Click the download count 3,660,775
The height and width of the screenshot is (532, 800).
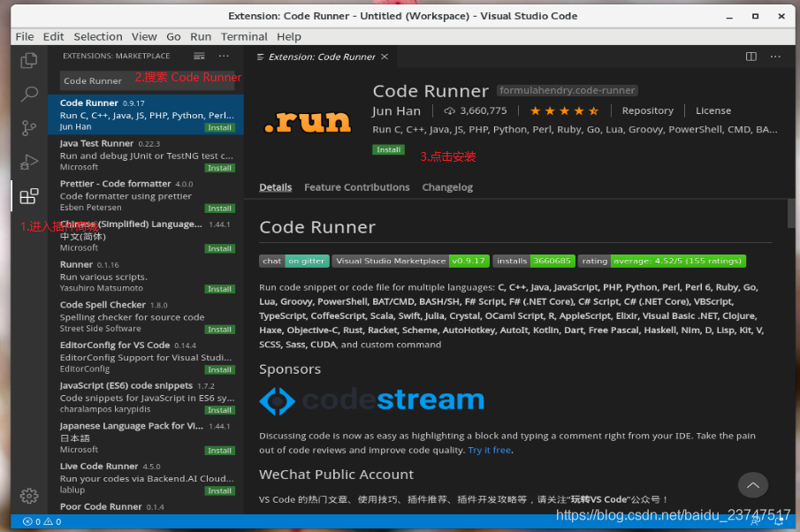coord(476,110)
